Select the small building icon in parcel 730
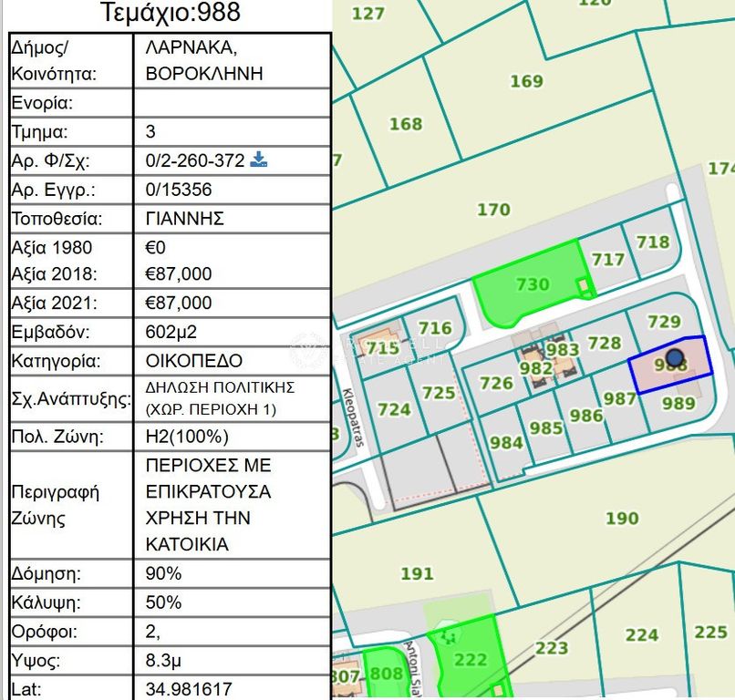 tap(583, 285)
